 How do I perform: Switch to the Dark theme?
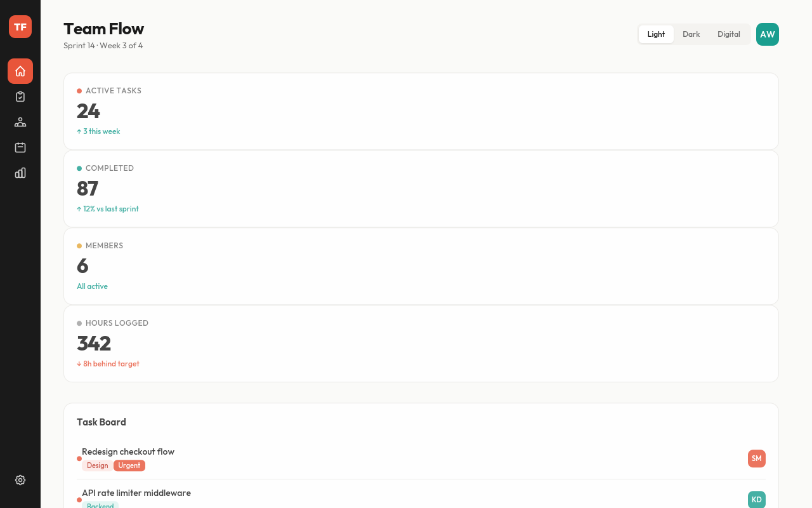pyautogui.click(x=691, y=34)
